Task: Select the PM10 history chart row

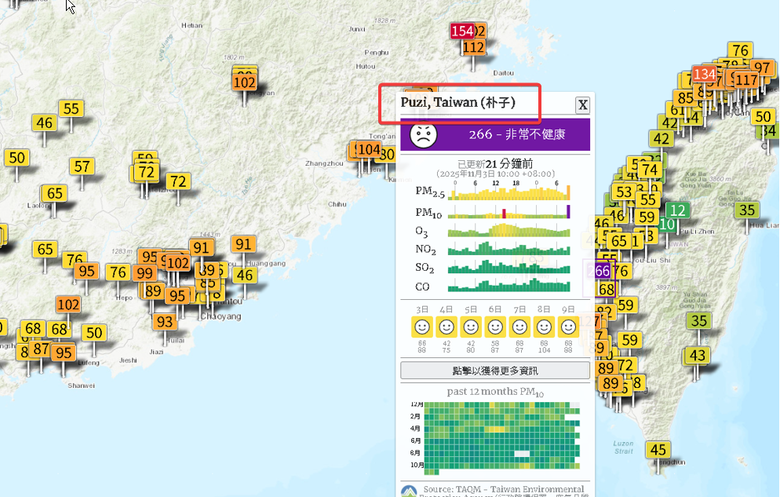Action: (508, 212)
